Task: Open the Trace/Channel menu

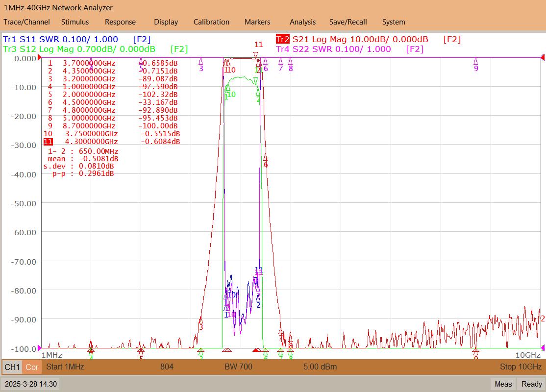Action: click(26, 22)
